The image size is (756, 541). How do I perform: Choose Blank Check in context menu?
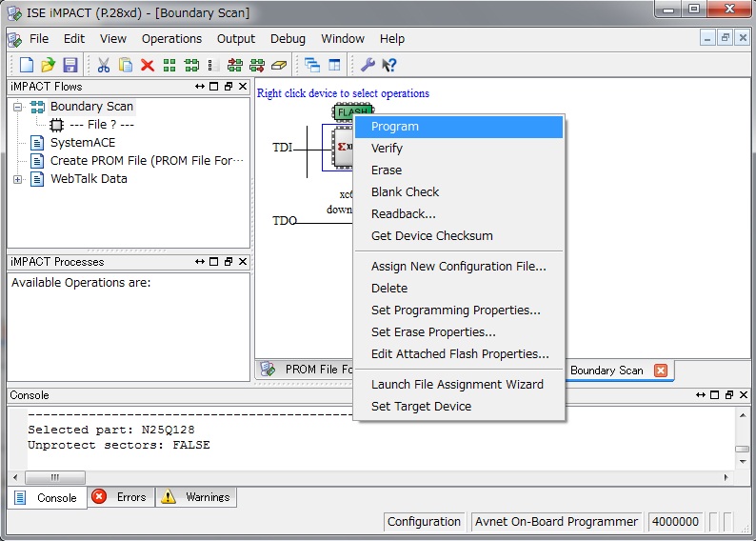[x=459, y=191]
